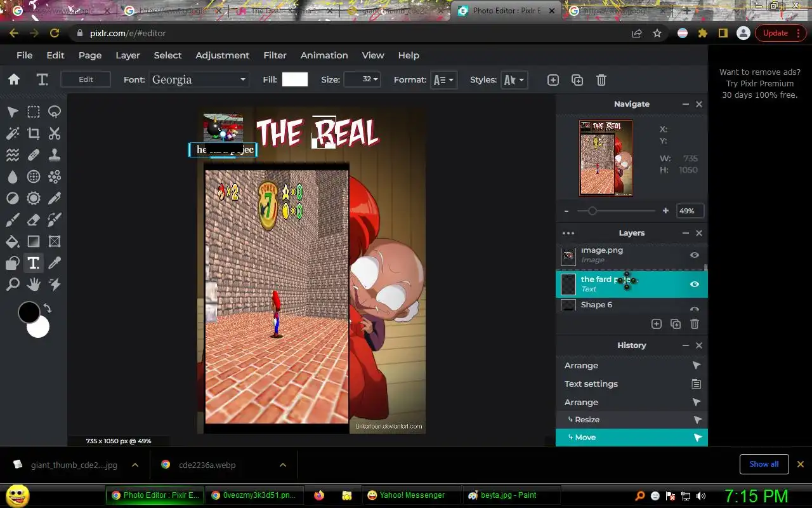Select the Gradient tool
Screen dimensions: 812x508
tap(34, 241)
